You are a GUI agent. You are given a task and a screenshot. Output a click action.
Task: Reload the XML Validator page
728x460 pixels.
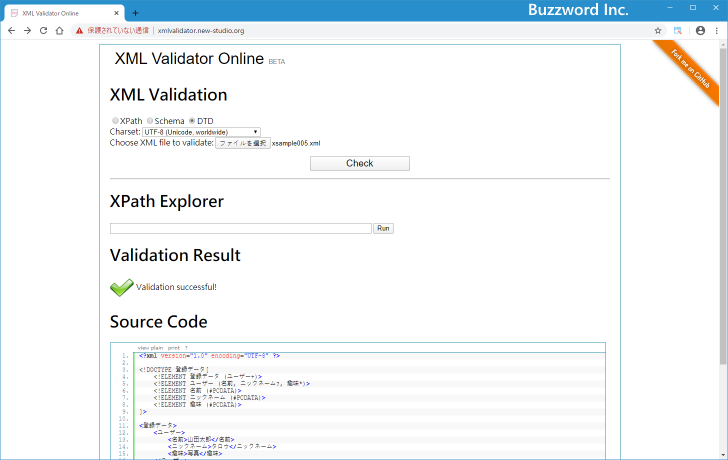click(x=43, y=31)
